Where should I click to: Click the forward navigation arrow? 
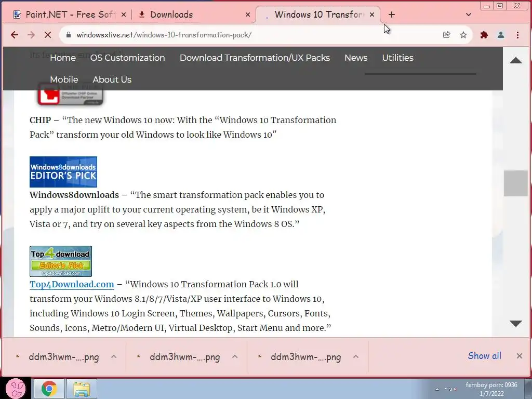coord(31,35)
